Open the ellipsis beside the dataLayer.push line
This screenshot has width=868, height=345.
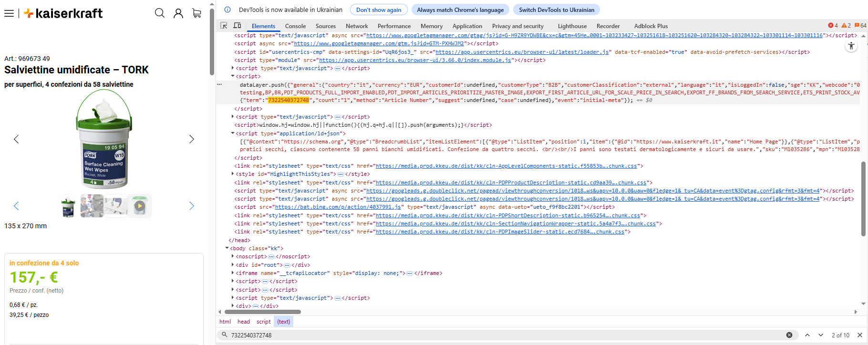click(x=219, y=84)
